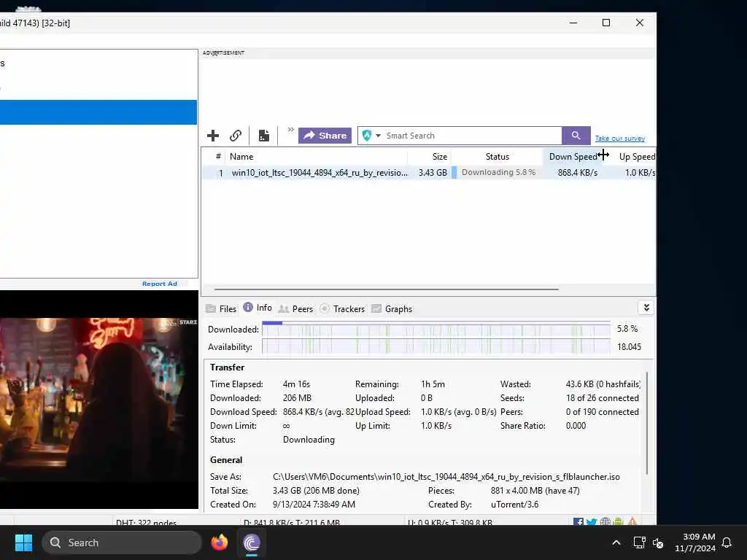This screenshot has width=747, height=560.
Task: Click the STARZ video ad thumbnail
Action: coord(99,399)
